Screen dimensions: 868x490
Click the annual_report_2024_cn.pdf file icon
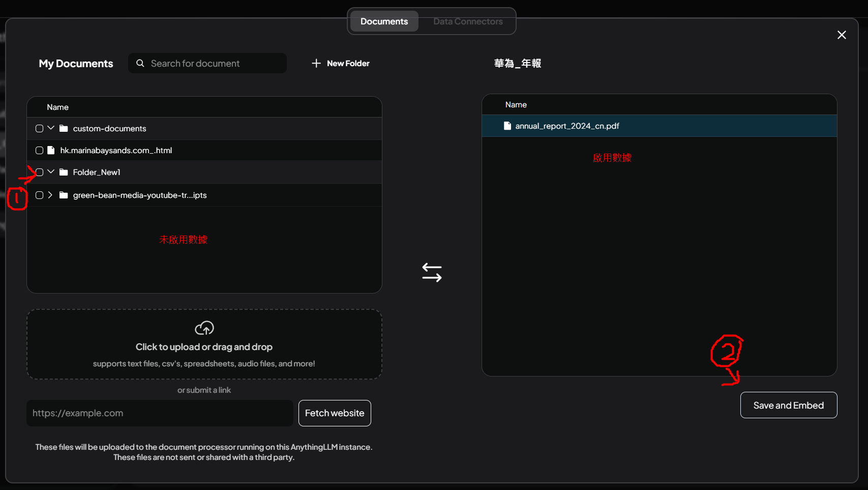coord(507,126)
